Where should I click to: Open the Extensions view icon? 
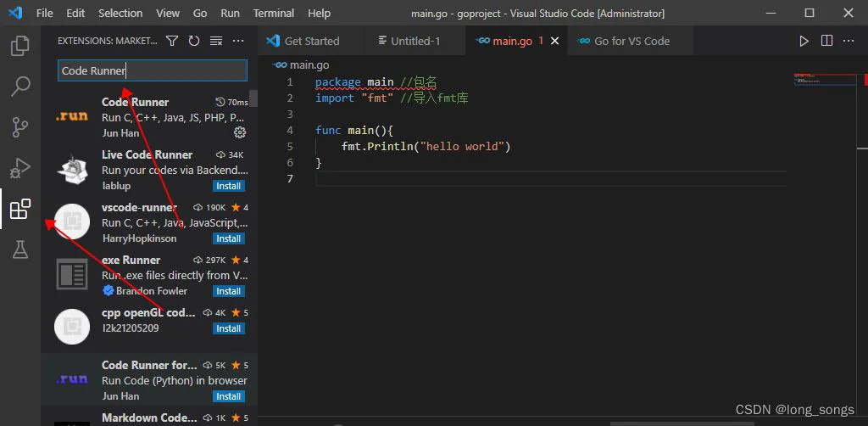(x=20, y=209)
